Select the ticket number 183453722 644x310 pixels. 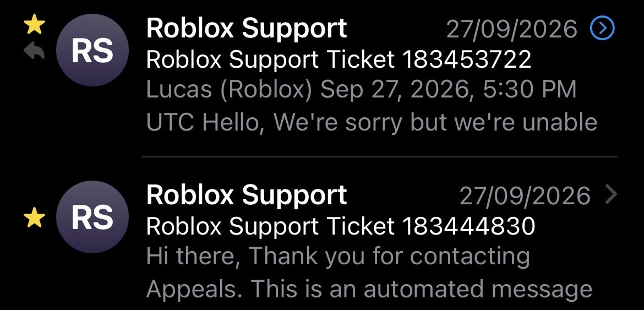pyautogui.click(x=467, y=60)
